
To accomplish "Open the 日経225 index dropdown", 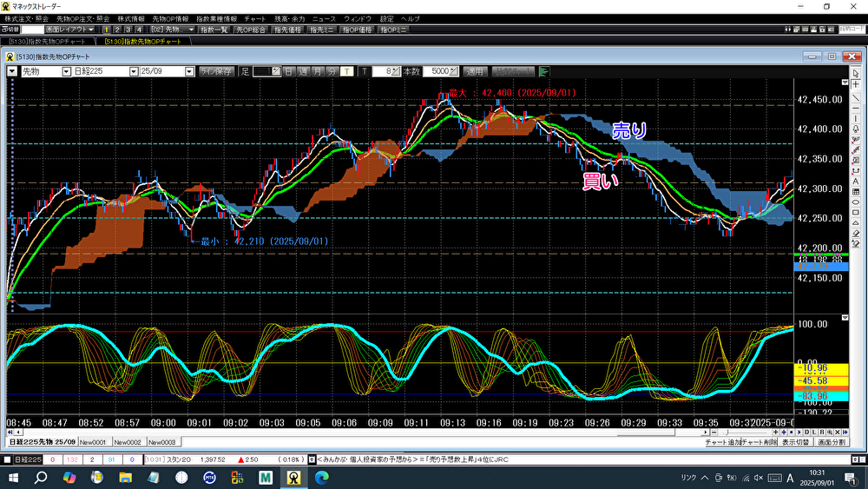I will 134,71.
